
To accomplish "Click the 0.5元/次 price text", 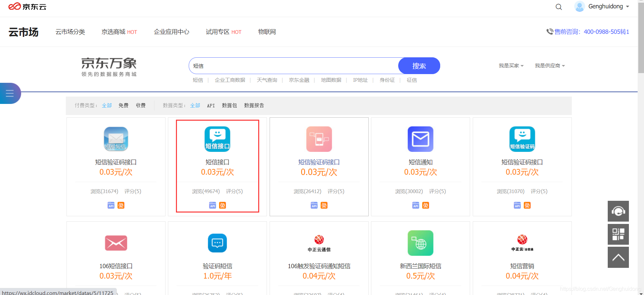I will [420, 276].
